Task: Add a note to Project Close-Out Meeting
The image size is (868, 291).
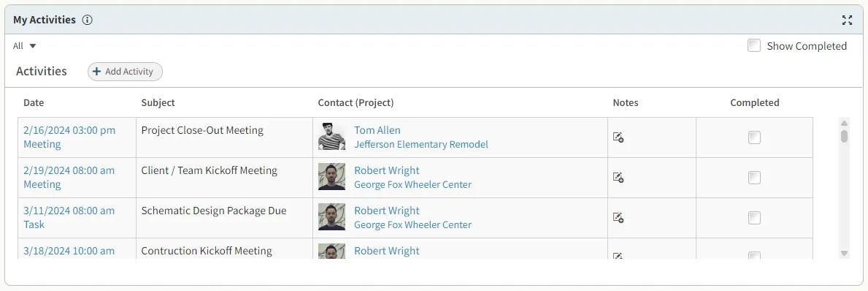Action: pyautogui.click(x=618, y=137)
